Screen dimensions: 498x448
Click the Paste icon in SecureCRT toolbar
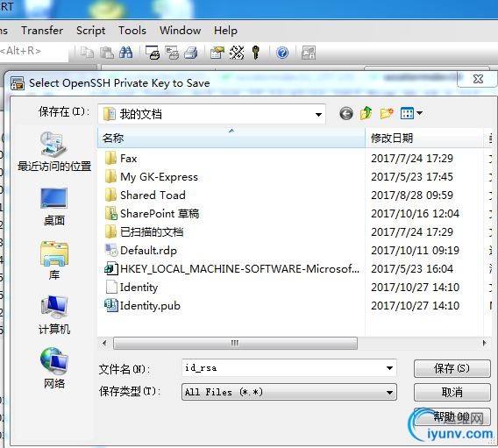(107, 53)
